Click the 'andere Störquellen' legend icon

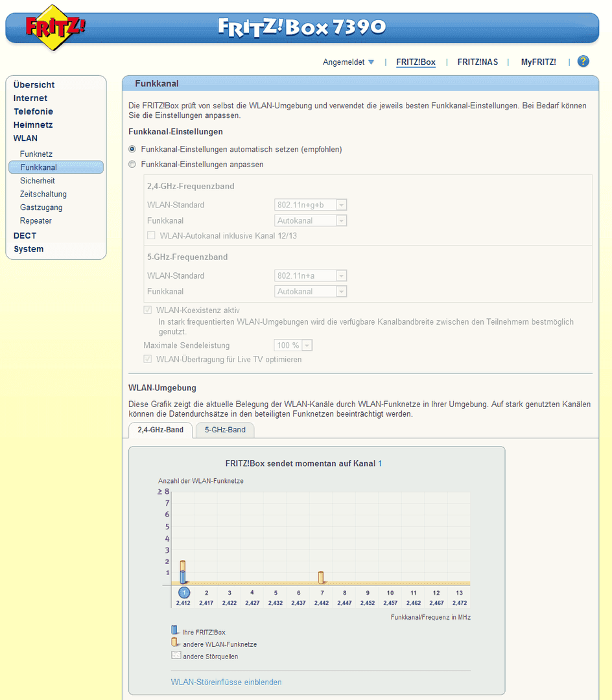(176, 655)
